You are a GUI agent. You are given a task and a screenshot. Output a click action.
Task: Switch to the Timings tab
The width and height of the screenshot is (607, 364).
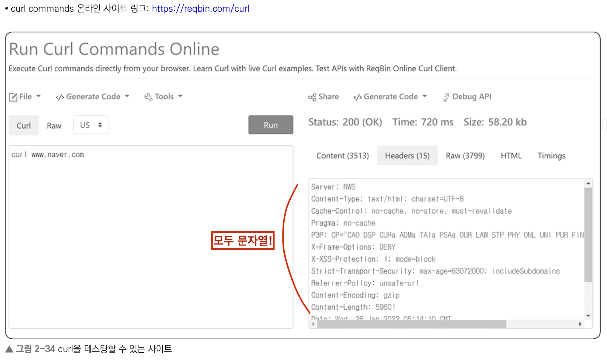[x=551, y=155]
